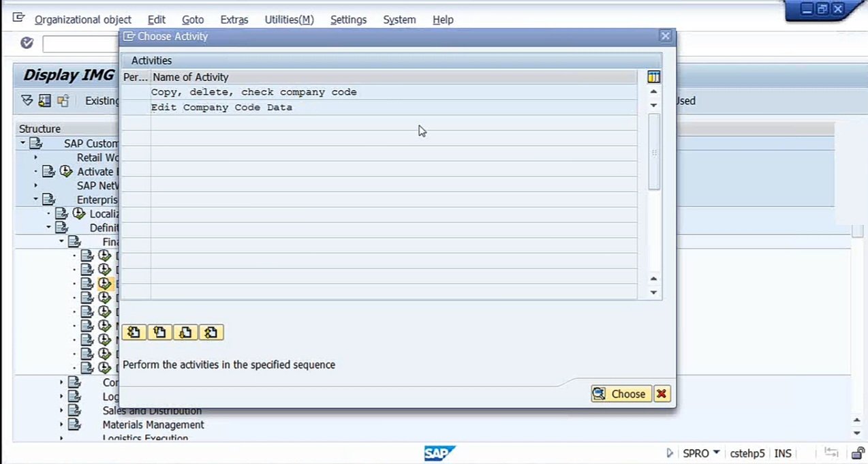Image resolution: width=868 pixels, height=464 pixels.
Task: Click 'Sales and Distribution' in the structure tree
Action: tap(152, 410)
